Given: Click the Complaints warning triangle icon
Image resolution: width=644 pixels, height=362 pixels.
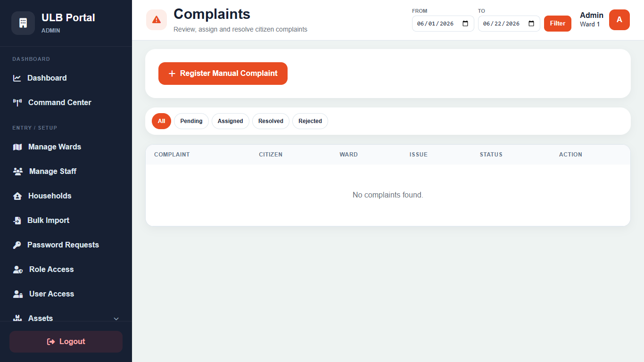Looking at the screenshot, I should (157, 20).
